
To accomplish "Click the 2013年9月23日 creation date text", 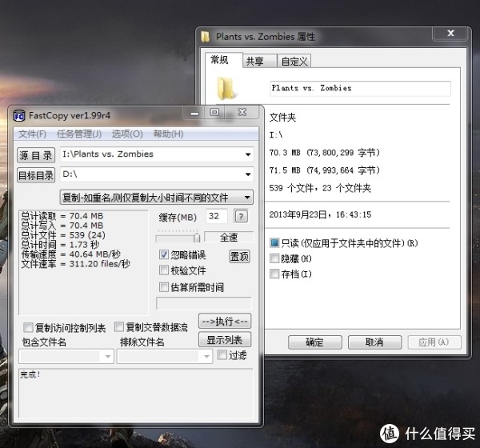I will [x=320, y=214].
